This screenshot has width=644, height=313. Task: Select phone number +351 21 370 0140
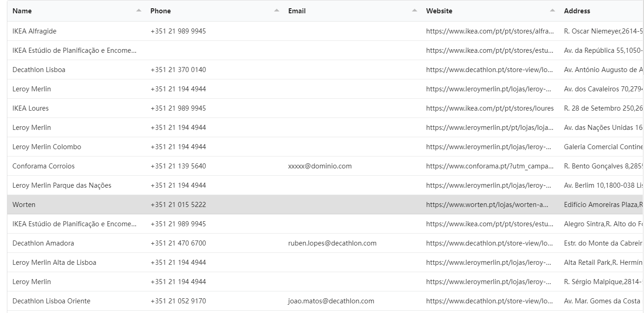[x=178, y=70]
